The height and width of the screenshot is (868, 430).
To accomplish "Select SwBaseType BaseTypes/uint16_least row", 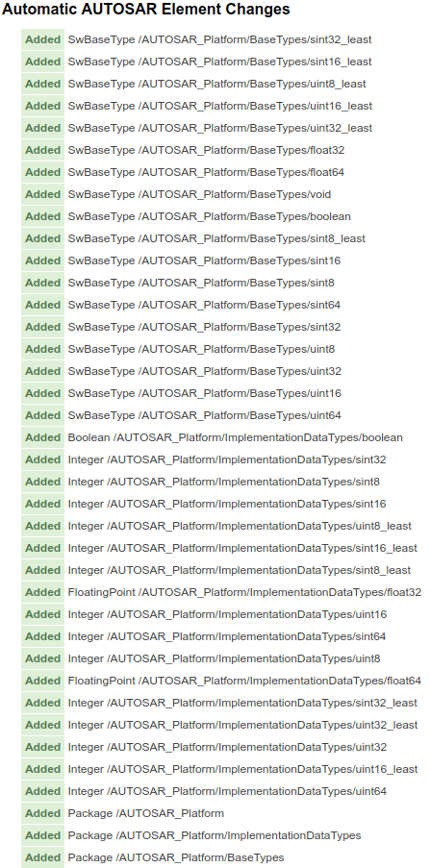I will point(220,106).
